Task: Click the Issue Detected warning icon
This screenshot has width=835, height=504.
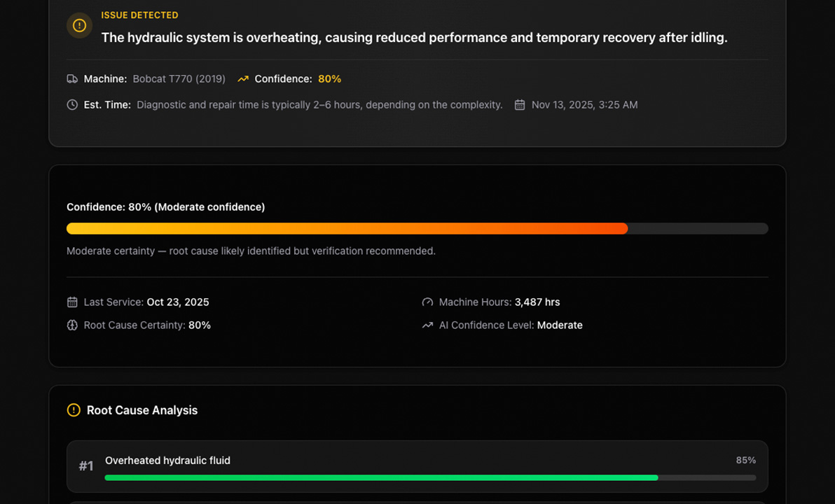Action: coord(79,25)
